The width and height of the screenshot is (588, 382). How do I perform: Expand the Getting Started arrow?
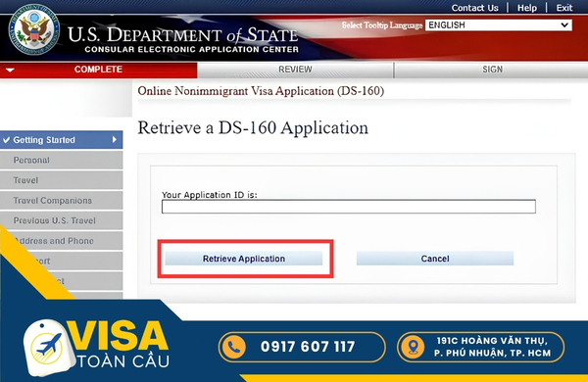click(x=115, y=140)
